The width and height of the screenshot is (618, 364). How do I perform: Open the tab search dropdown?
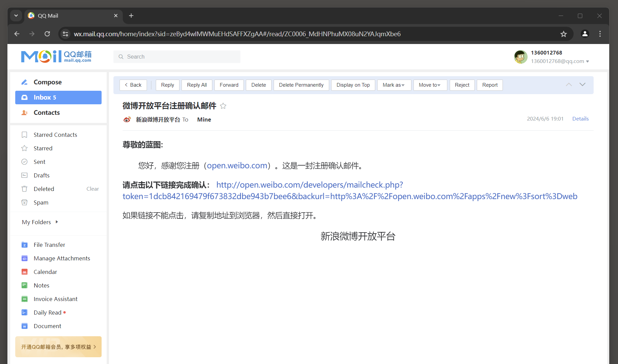16,16
